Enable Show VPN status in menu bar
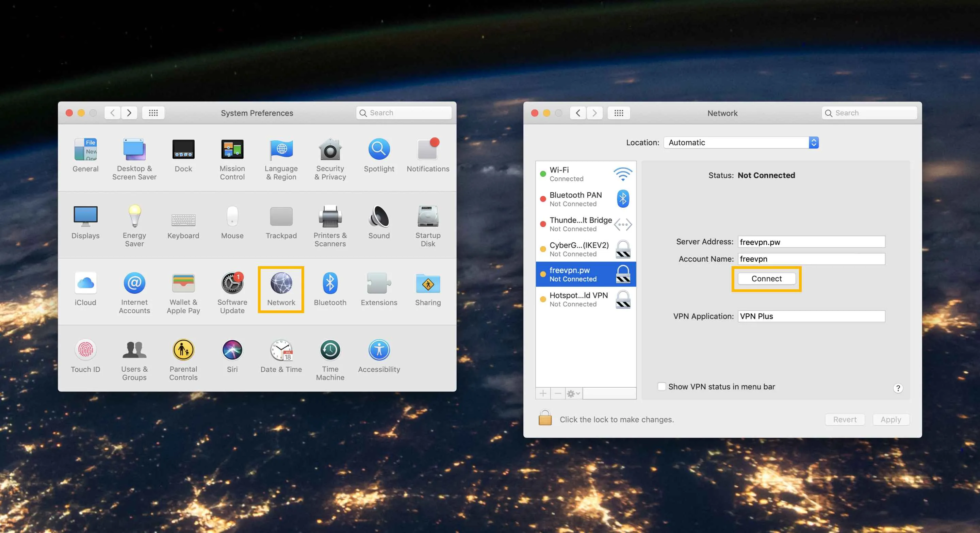Image resolution: width=980 pixels, height=533 pixels. point(661,387)
